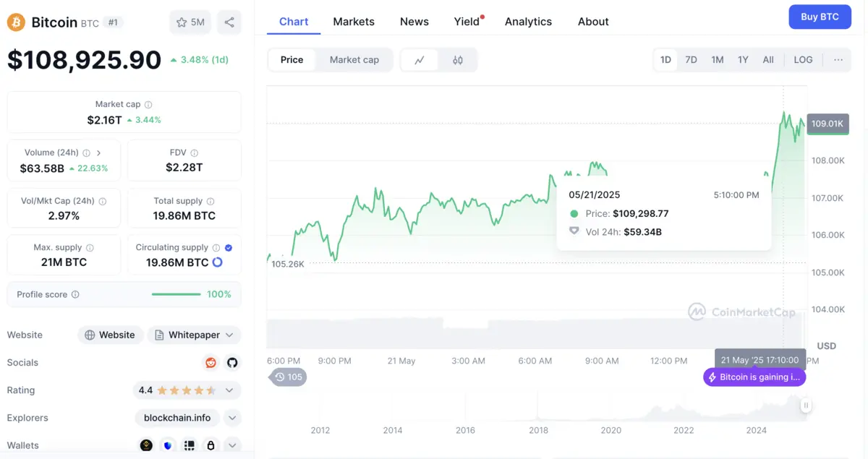Image resolution: width=868 pixels, height=459 pixels.
Task: Switch to line chart icon
Action: pyautogui.click(x=420, y=60)
